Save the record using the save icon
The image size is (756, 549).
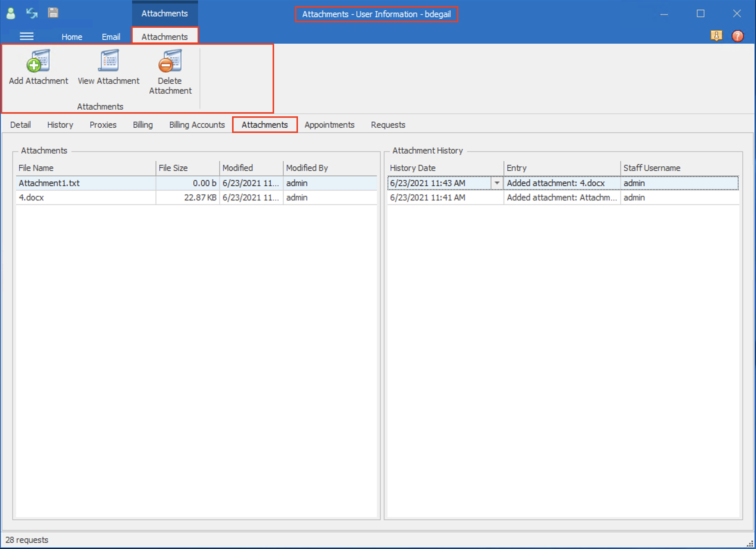click(x=53, y=13)
